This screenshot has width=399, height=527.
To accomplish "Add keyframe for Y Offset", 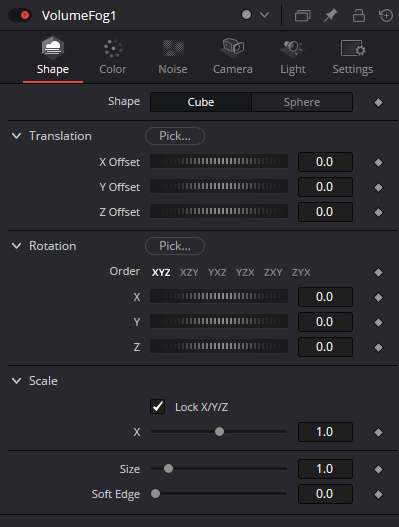I will (x=378, y=187).
